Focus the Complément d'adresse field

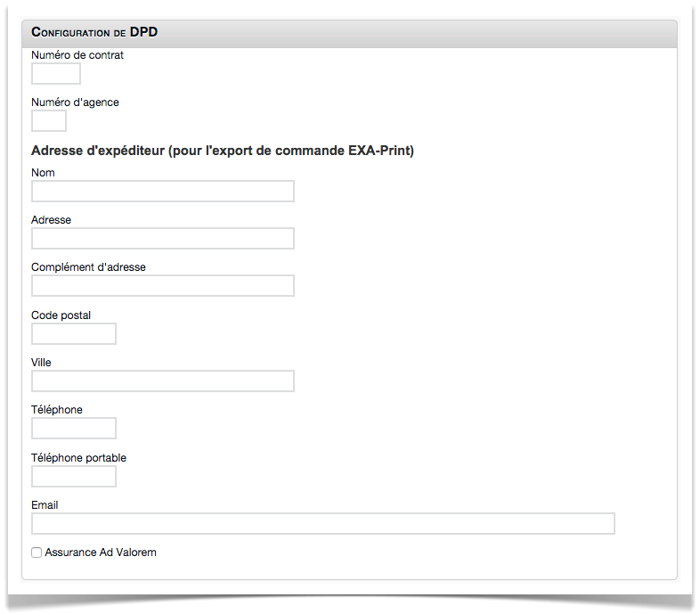point(162,285)
